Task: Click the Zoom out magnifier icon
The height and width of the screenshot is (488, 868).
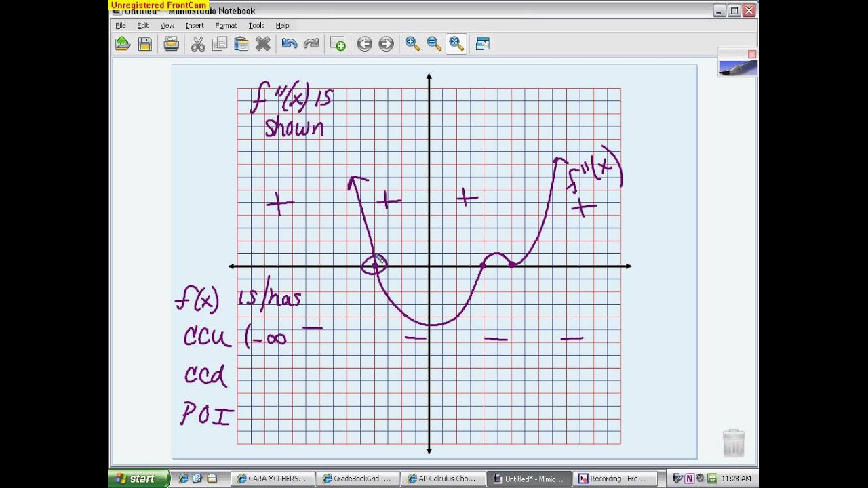Action: tap(434, 44)
